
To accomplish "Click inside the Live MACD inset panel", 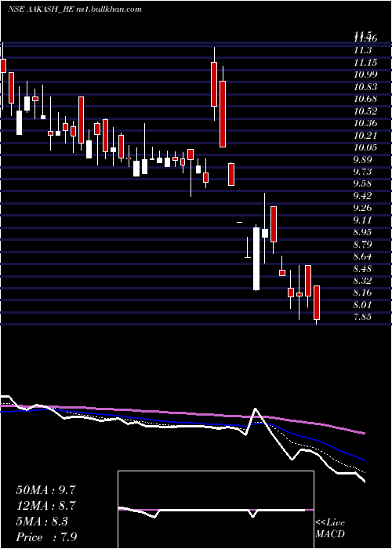I will pos(216,510).
